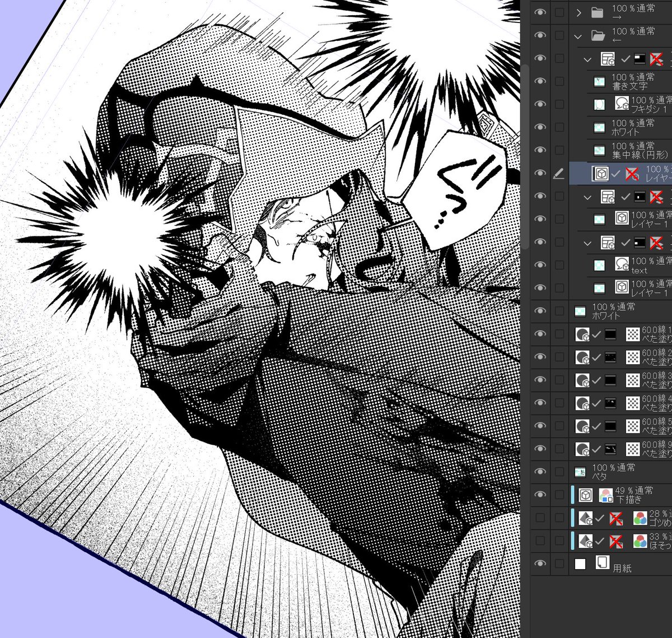Select the 集中線(円形) layer thumbnail
Screen dimensions: 672x638
tap(600, 150)
